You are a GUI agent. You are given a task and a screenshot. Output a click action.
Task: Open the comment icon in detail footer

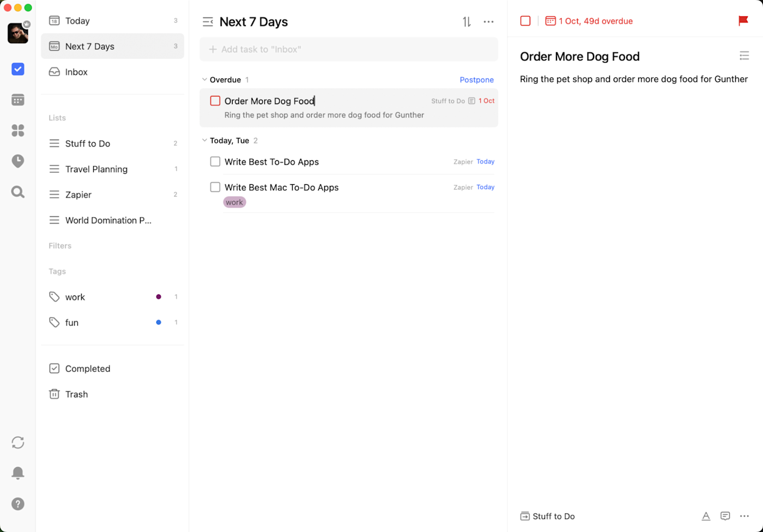tap(725, 516)
